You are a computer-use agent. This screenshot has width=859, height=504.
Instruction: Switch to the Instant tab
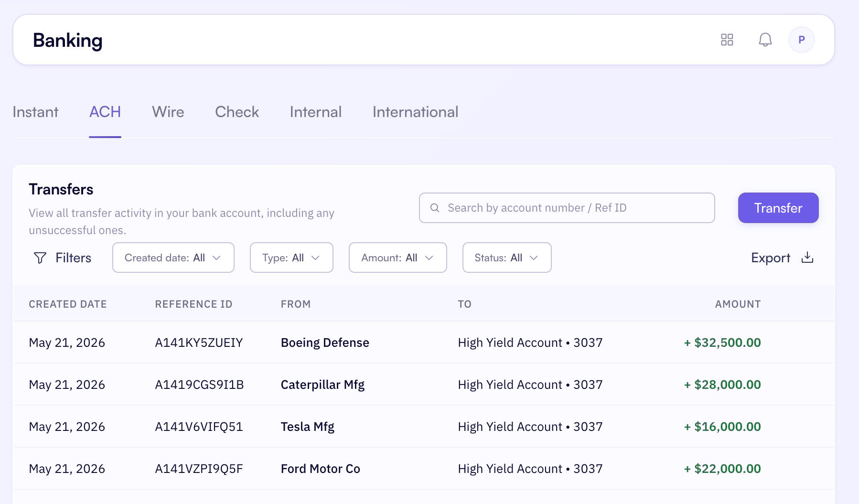(35, 112)
